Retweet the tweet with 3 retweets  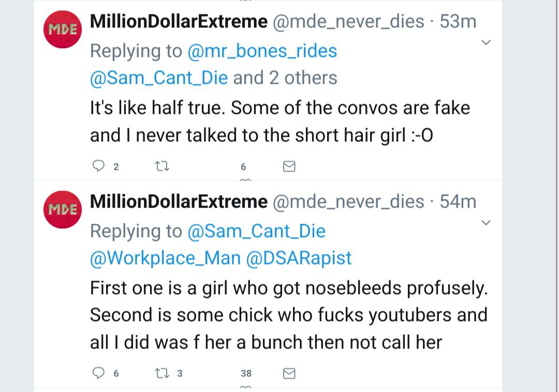162,373
